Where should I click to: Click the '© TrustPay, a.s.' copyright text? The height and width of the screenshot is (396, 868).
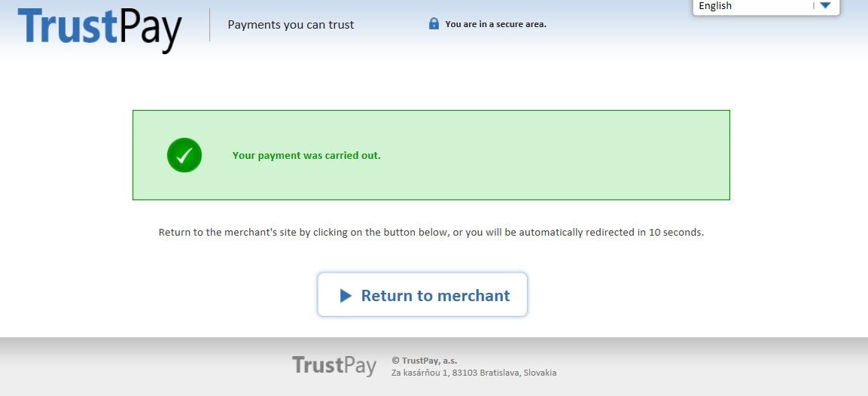(x=424, y=361)
